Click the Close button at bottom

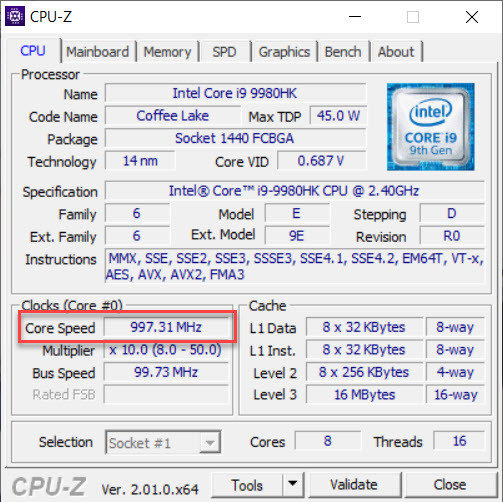coord(450,485)
